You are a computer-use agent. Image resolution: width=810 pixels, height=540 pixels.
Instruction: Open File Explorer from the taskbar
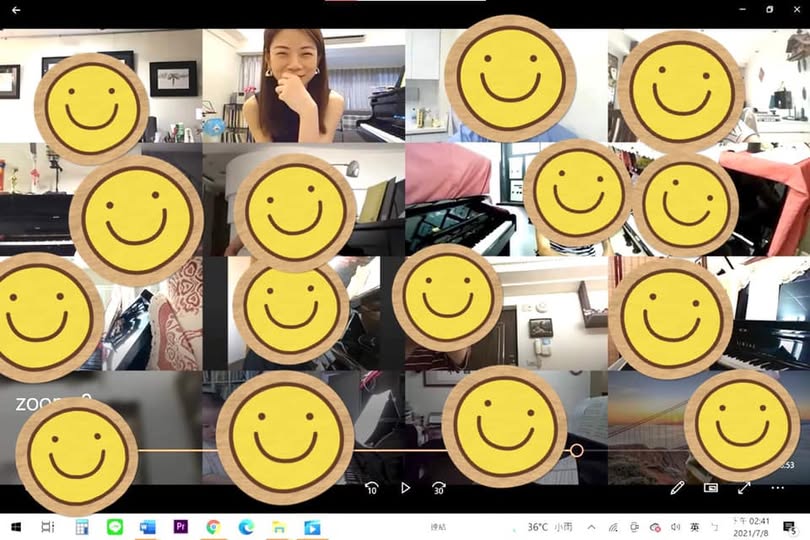[x=279, y=527]
